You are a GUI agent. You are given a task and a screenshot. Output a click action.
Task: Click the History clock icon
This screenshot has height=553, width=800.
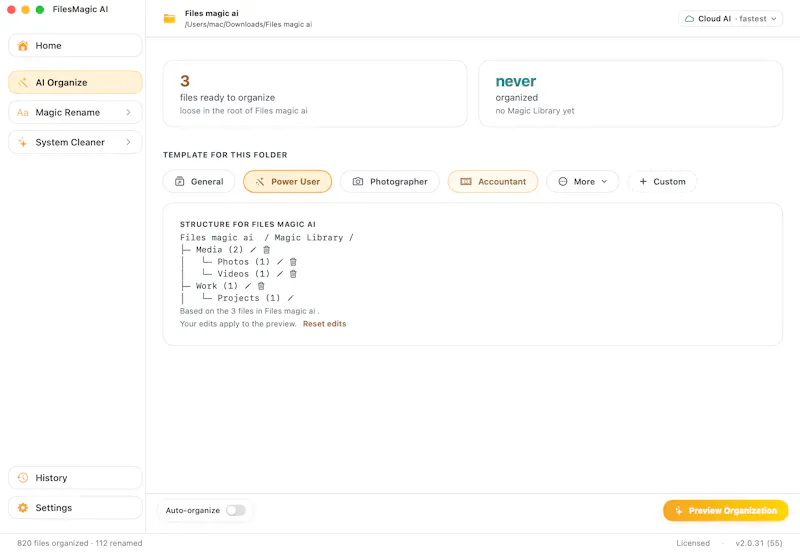pos(22,478)
